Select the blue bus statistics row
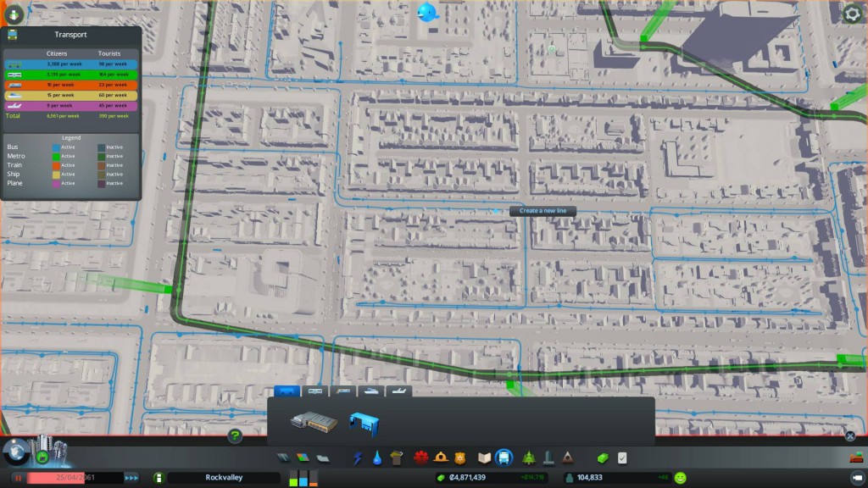The width and height of the screenshot is (868, 488). [71, 64]
